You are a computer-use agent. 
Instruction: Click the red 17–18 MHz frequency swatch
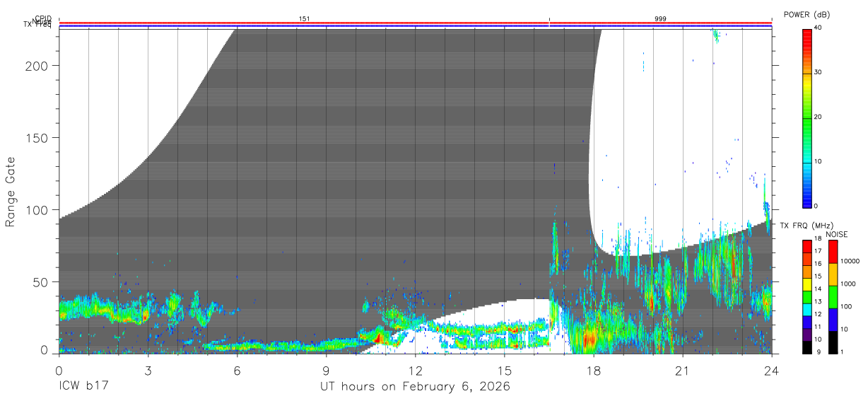[x=807, y=245]
